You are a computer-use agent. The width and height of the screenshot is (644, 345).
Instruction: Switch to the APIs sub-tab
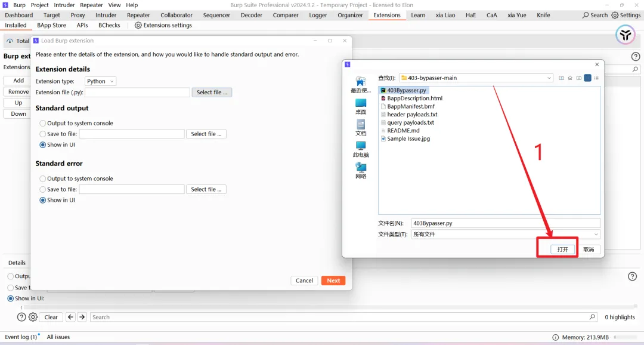click(82, 25)
